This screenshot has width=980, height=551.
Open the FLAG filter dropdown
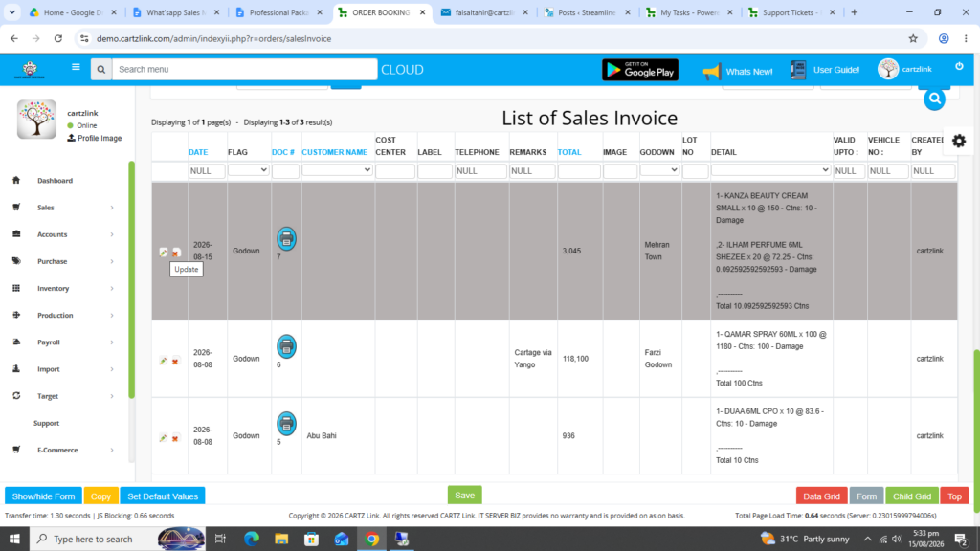tap(248, 170)
